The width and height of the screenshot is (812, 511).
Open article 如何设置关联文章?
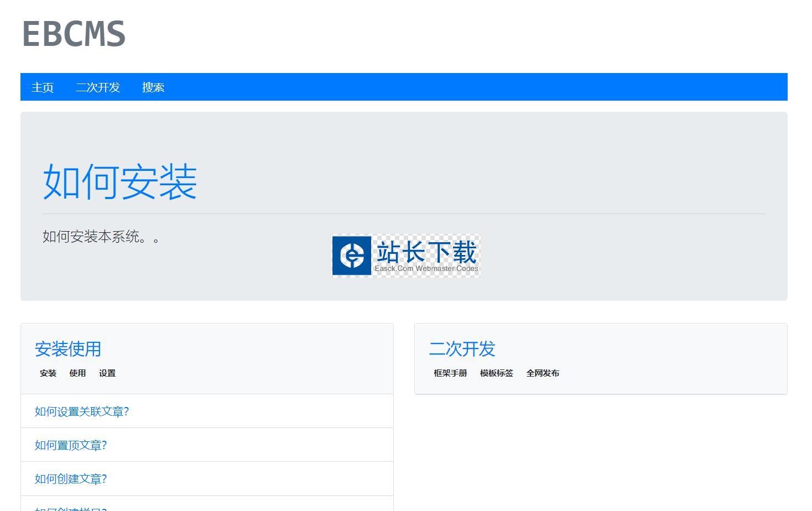[x=82, y=411]
